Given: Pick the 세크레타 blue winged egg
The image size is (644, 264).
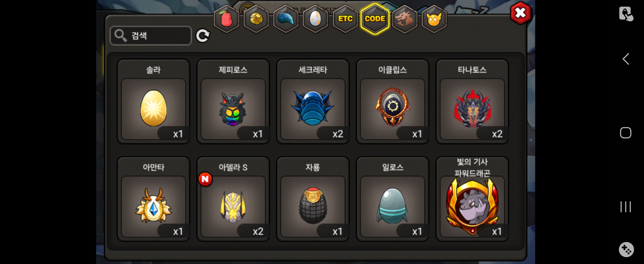Looking at the screenshot, I should pos(313,101).
